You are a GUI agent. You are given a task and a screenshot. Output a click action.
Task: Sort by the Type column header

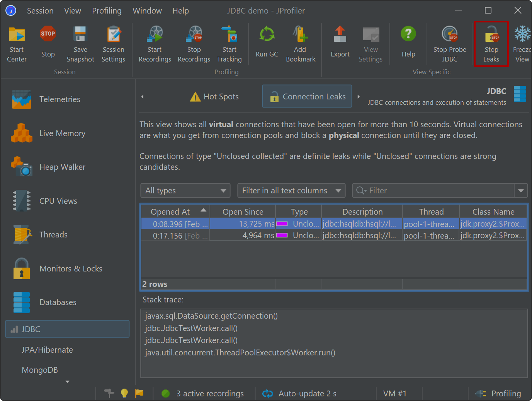(x=299, y=212)
